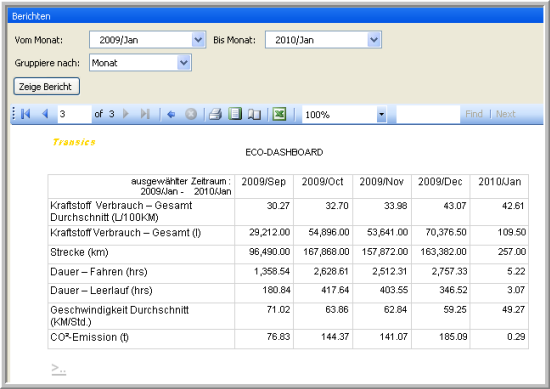
Task: Open the Vom Monat dropdown
Action: pyautogui.click(x=198, y=40)
